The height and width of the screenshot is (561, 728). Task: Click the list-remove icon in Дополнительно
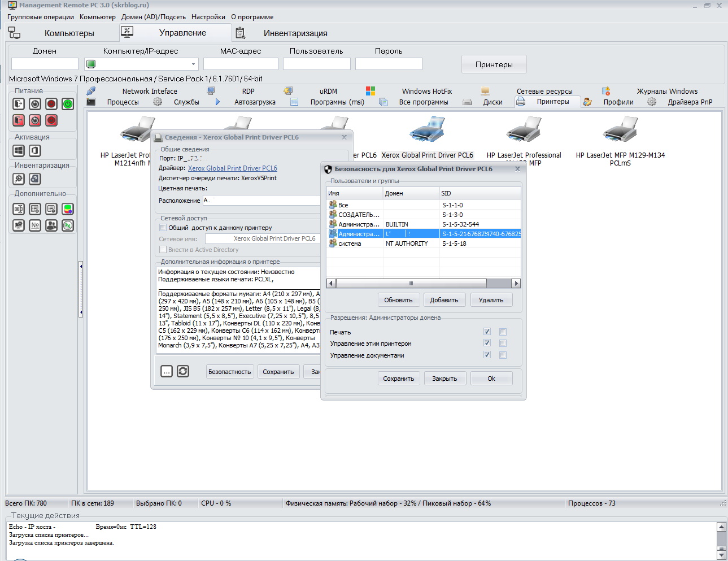[51, 209]
